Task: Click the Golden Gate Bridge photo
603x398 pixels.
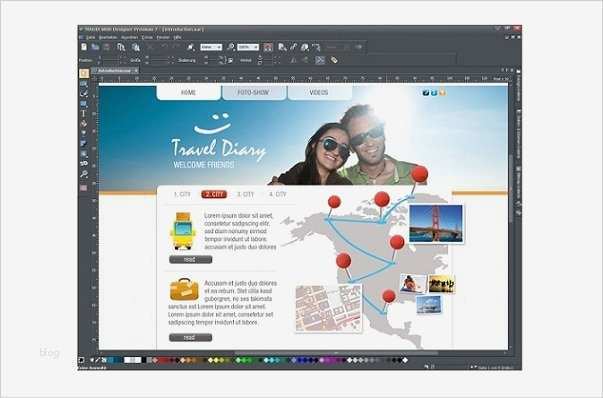Action: pyautogui.click(x=436, y=224)
